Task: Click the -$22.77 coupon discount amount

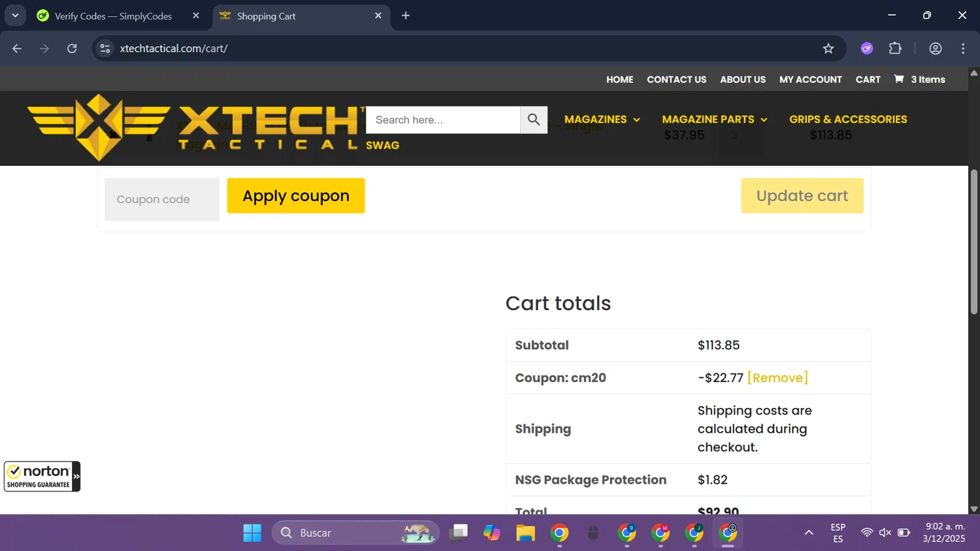Action: (x=721, y=378)
